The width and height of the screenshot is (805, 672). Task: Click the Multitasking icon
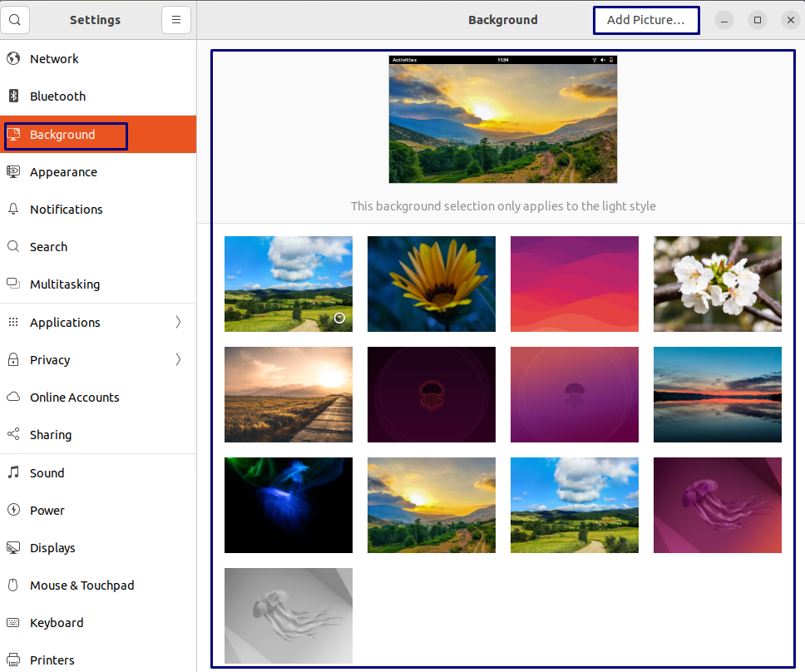(13, 284)
